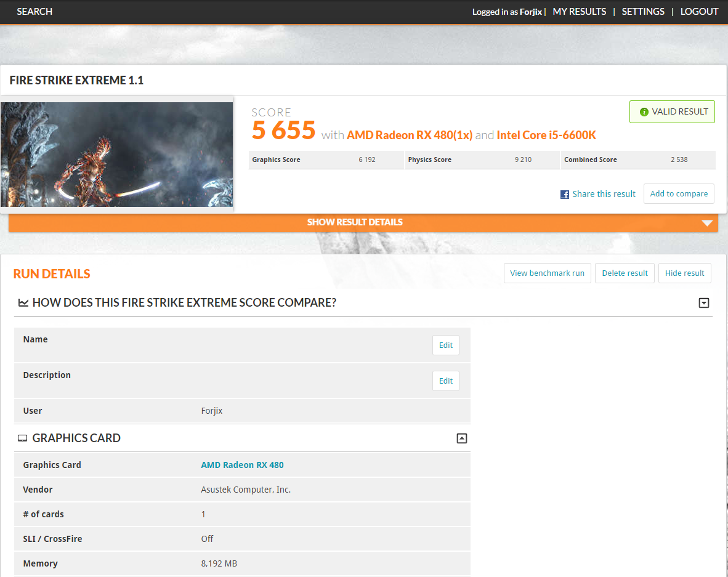The image size is (728, 577).
Task: Open the Show Result Details bar
Action: (363, 222)
